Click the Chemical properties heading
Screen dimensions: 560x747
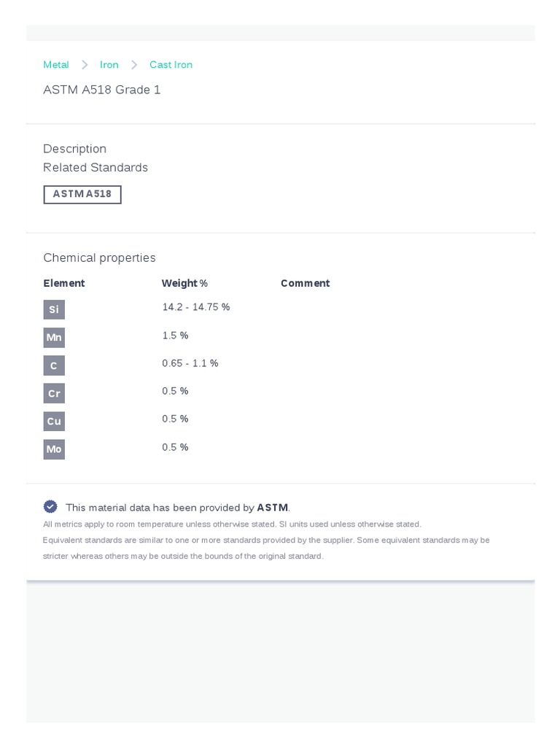[x=100, y=258]
